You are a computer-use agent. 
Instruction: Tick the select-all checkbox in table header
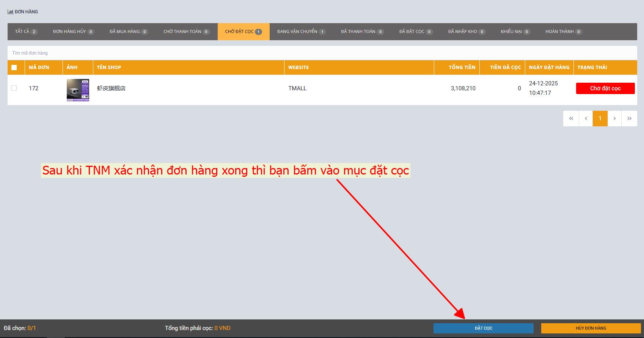(14, 68)
